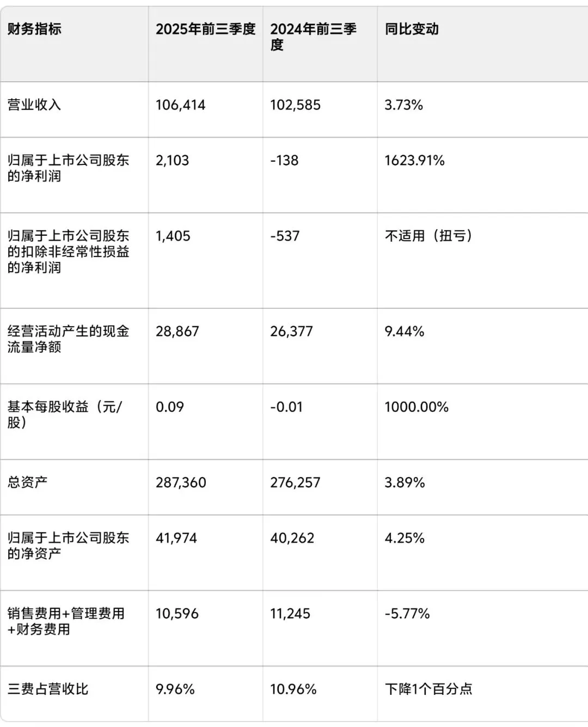Select the 106,414 revenue cell
Screen dimensions: 588x727
tap(180, 105)
